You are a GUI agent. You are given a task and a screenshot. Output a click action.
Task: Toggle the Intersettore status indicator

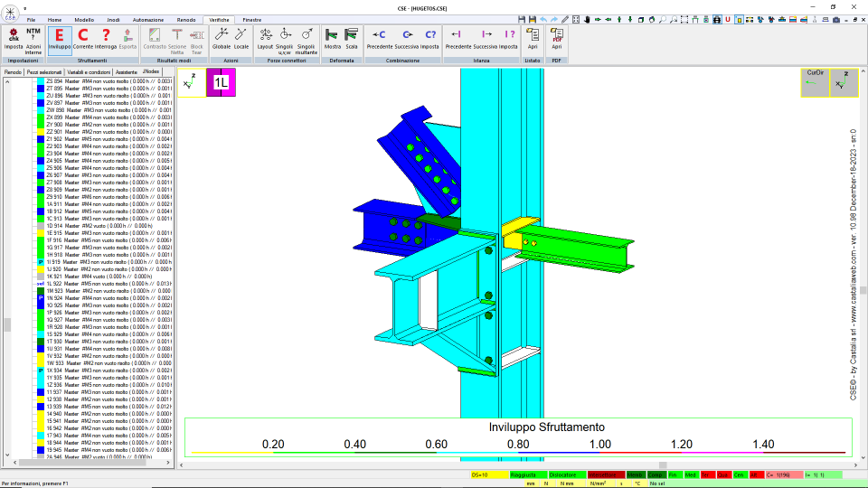point(606,474)
